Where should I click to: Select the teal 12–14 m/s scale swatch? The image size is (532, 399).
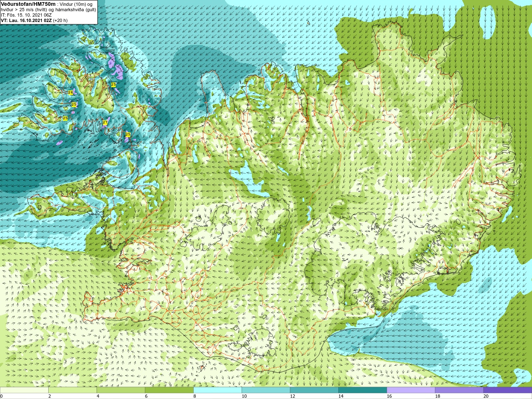(x=314, y=390)
